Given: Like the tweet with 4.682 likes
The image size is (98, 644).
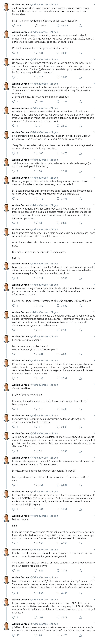Looking at the screenshot, I should click(58, 354).
